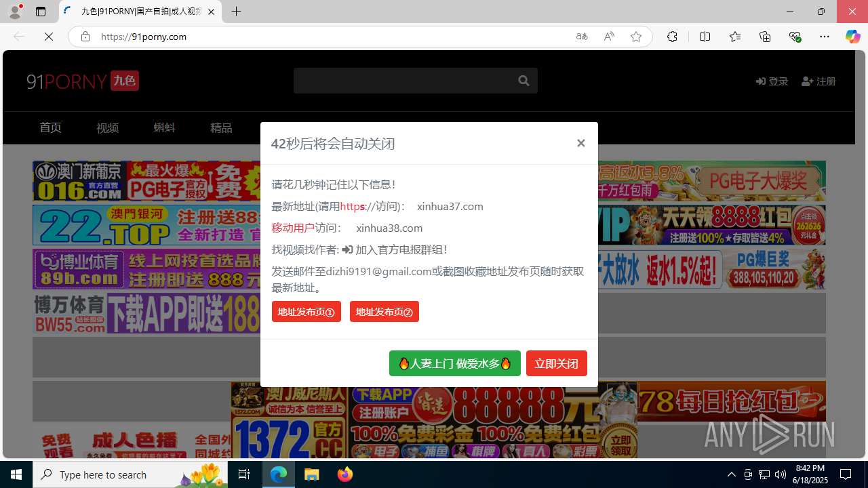Join the official Telegram group link
Viewport: 868px width, 488px height.
395,249
